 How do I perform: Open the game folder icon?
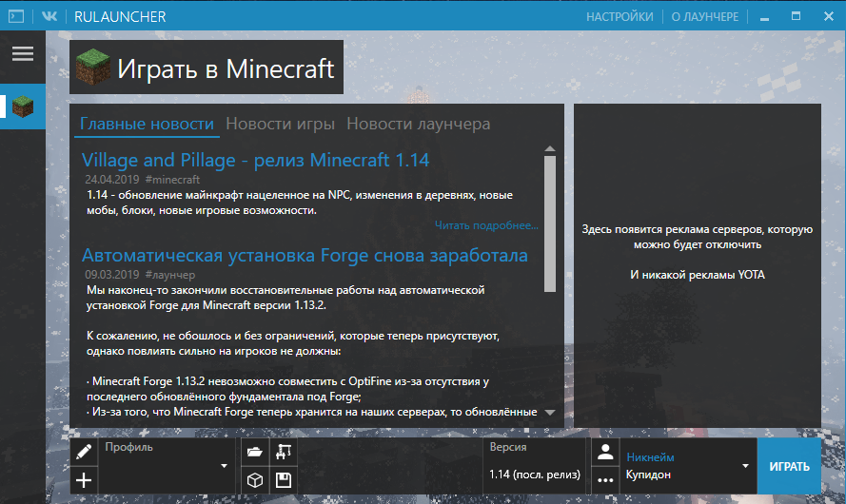255,451
